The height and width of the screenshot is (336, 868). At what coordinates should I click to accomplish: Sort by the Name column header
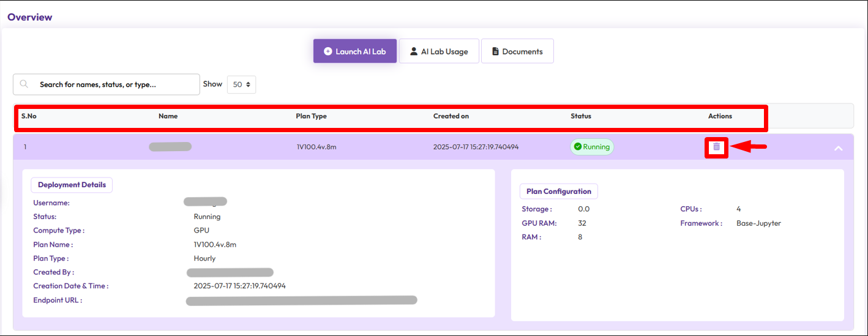(168, 116)
